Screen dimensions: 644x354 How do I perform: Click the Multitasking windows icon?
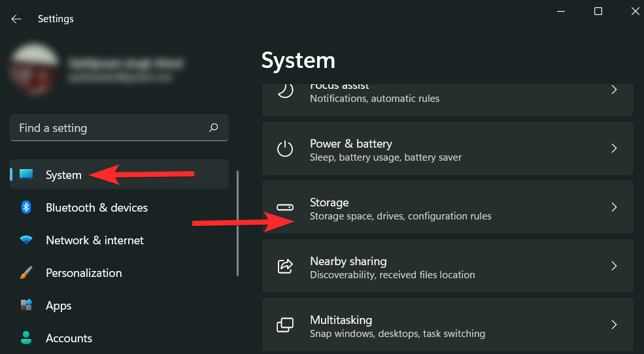(x=285, y=325)
